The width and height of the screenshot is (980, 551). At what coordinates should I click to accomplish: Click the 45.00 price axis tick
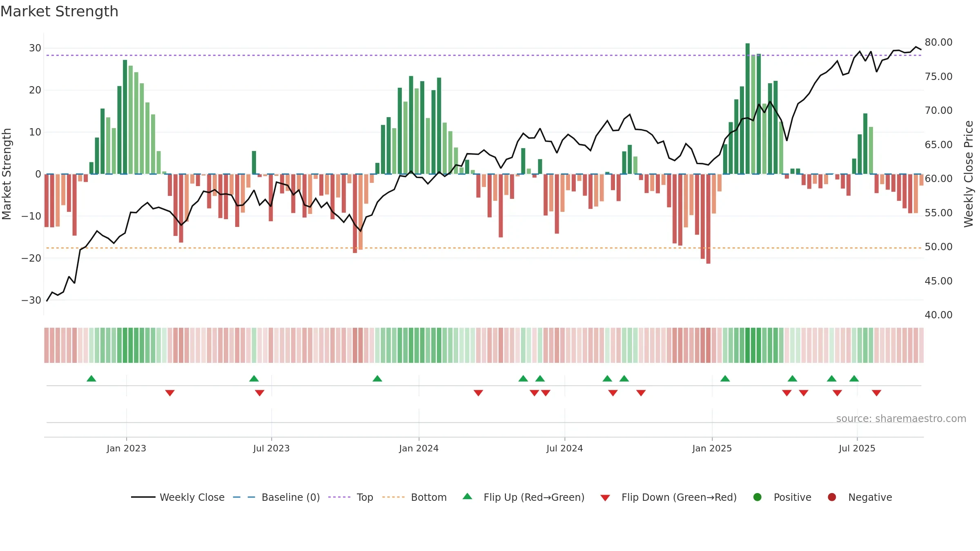(938, 281)
